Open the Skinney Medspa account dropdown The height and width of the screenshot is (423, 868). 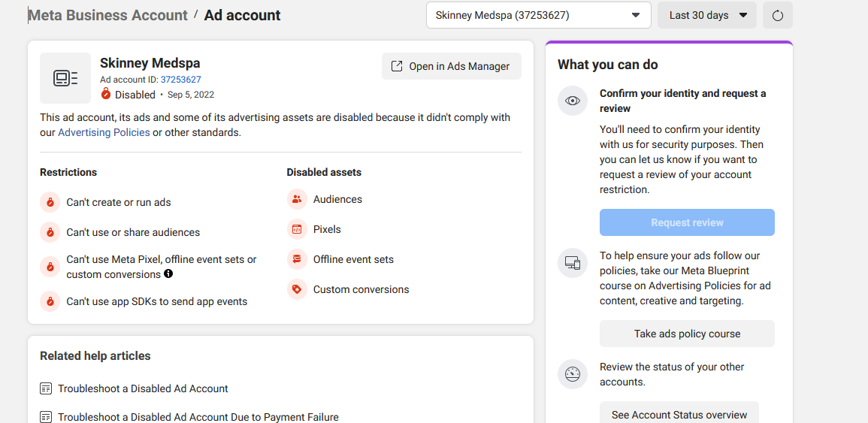coord(539,16)
